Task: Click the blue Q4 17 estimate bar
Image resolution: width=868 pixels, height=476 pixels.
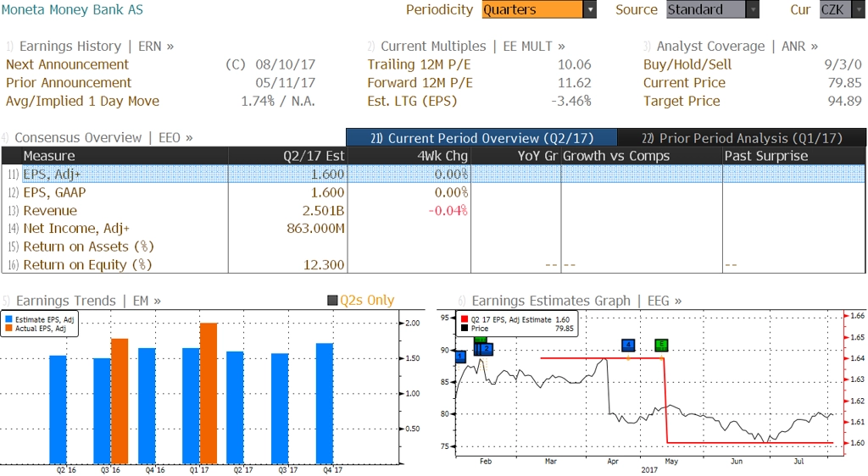Action: pos(325,403)
